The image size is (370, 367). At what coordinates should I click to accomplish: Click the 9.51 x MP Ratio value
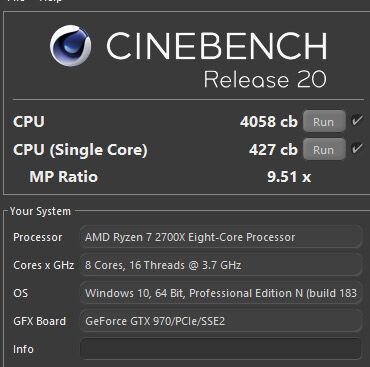click(x=289, y=177)
